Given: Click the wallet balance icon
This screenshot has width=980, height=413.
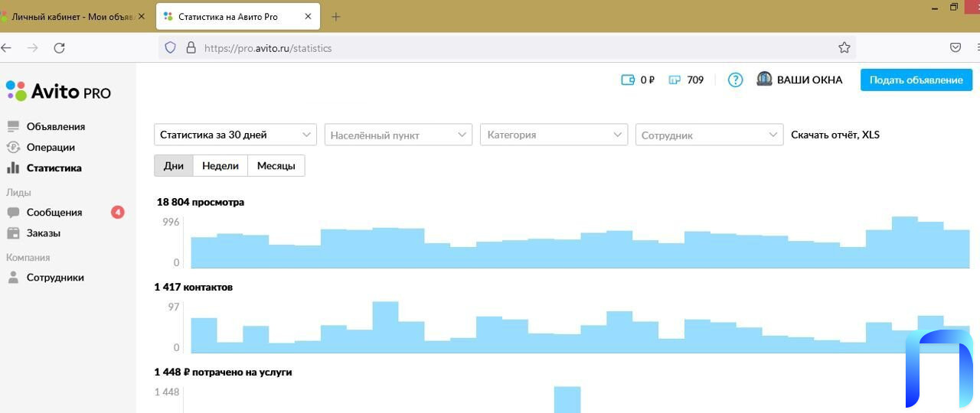Looking at the screenshot, I should 628,80.
